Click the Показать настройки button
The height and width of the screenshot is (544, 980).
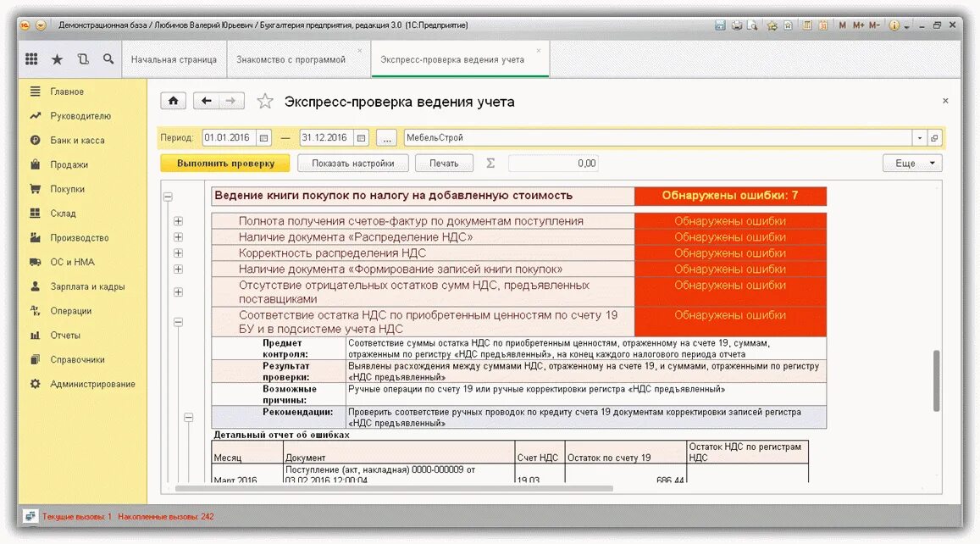(352, 164)
